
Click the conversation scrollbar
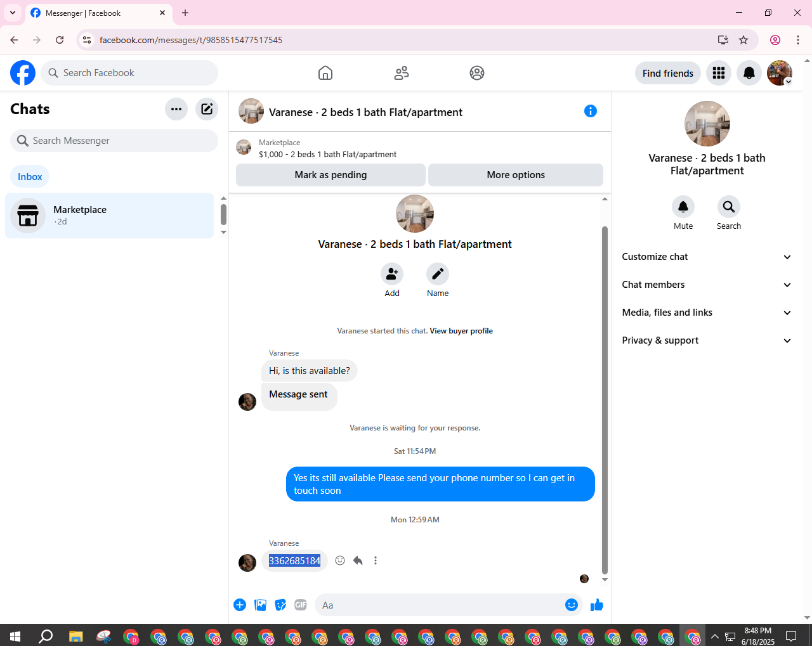(x=605, y=399)
